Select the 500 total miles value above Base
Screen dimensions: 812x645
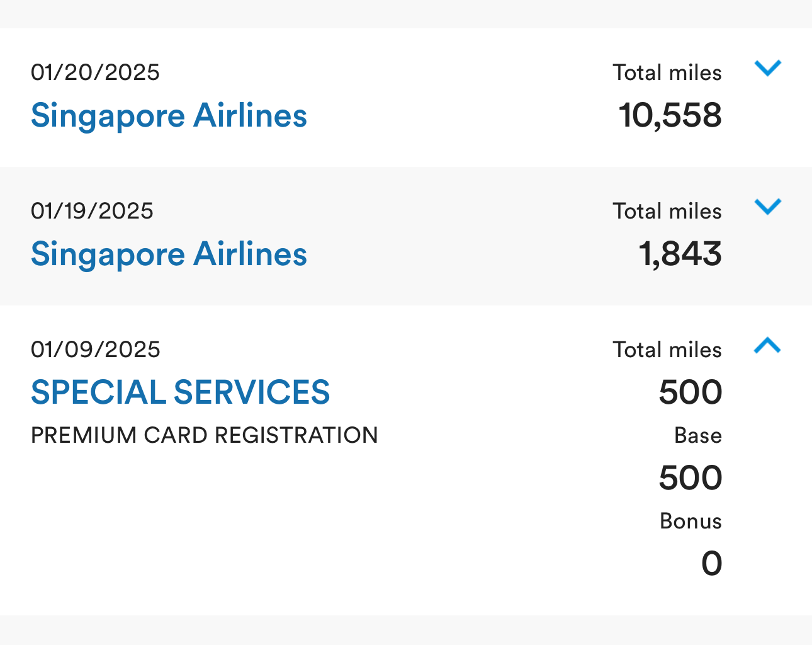coord(690,392)
